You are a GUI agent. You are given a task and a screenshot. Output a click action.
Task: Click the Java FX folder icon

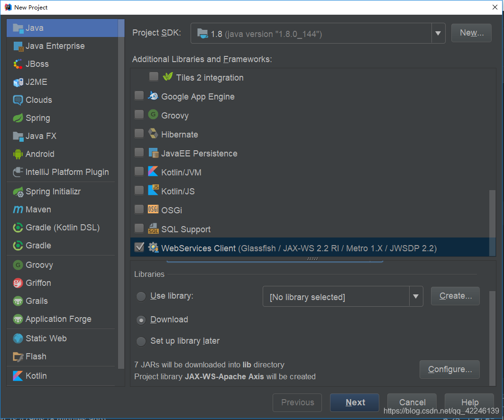(18, 136)
